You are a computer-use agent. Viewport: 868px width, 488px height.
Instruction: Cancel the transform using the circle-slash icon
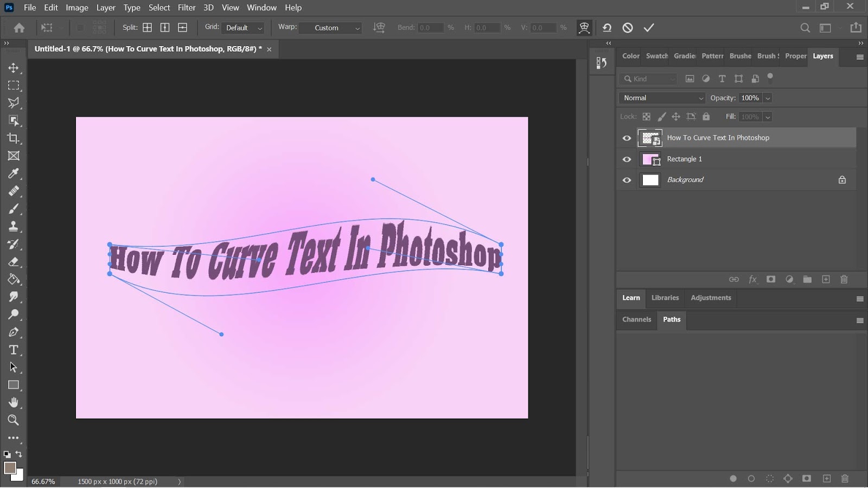point(628,28)
